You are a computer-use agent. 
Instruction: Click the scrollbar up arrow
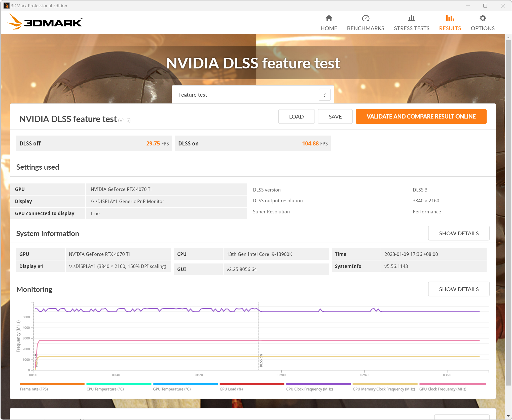[508, 37]
